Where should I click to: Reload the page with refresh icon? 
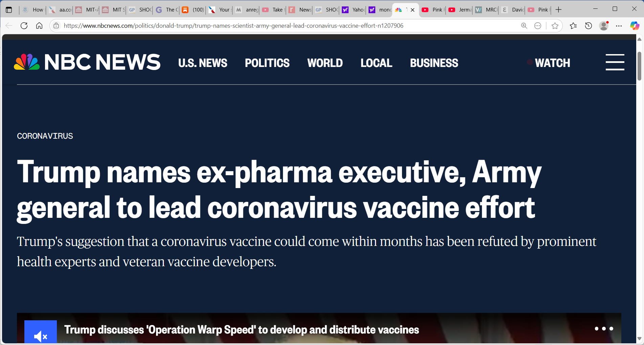[x=24, y=26]
